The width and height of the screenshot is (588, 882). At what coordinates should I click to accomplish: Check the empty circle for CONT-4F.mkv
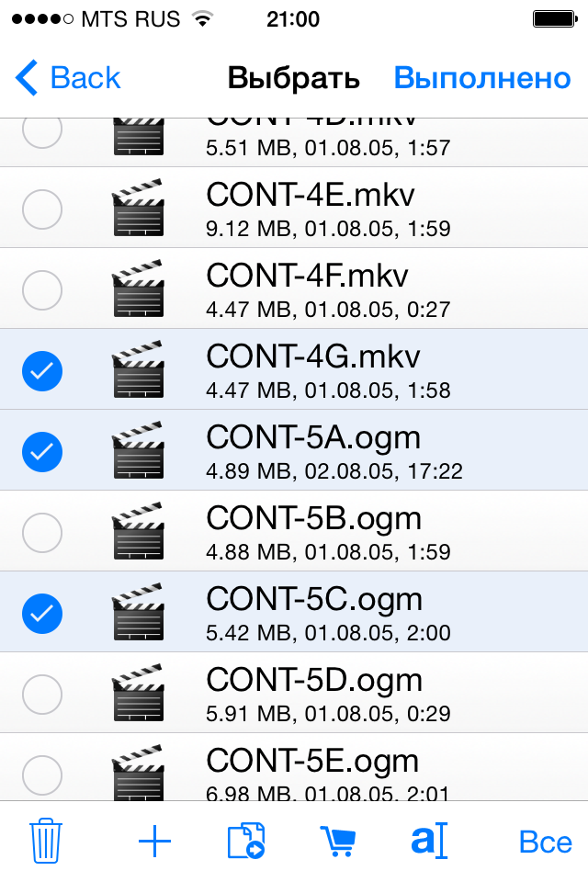(x=41, y=289)
